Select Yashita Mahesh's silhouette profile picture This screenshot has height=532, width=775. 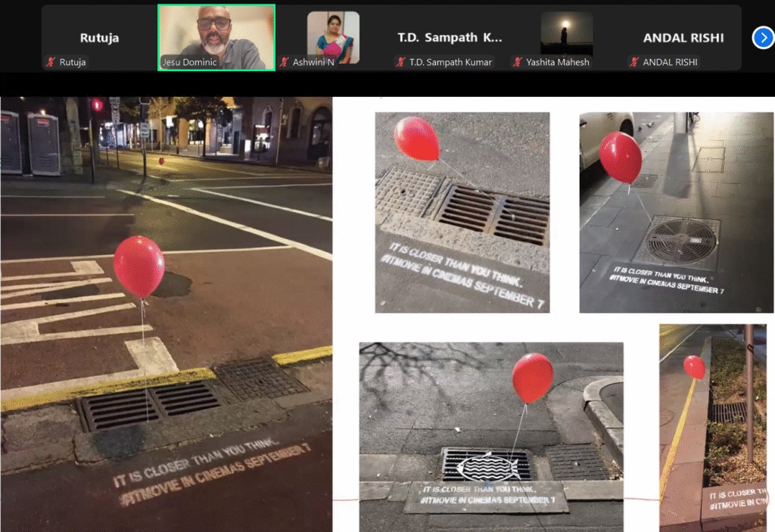click(566, 33)
